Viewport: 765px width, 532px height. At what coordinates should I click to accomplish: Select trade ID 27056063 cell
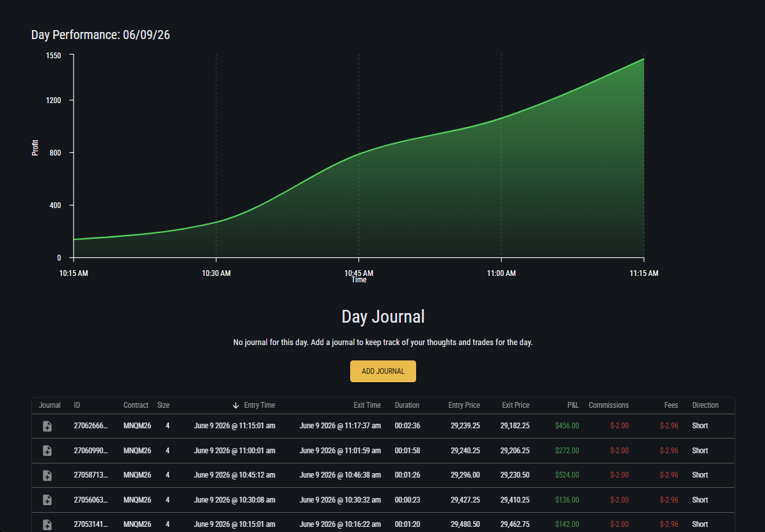tap(91, 500)
